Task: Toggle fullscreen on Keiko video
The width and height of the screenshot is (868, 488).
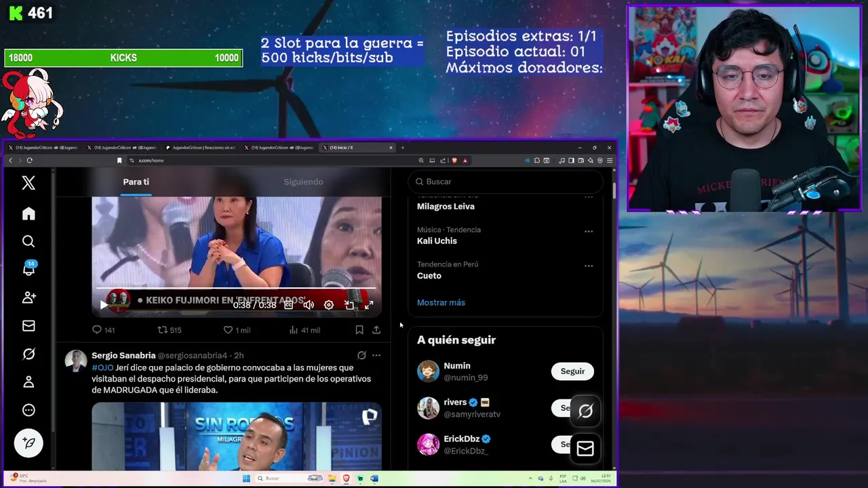Action: tap(369, 305)
